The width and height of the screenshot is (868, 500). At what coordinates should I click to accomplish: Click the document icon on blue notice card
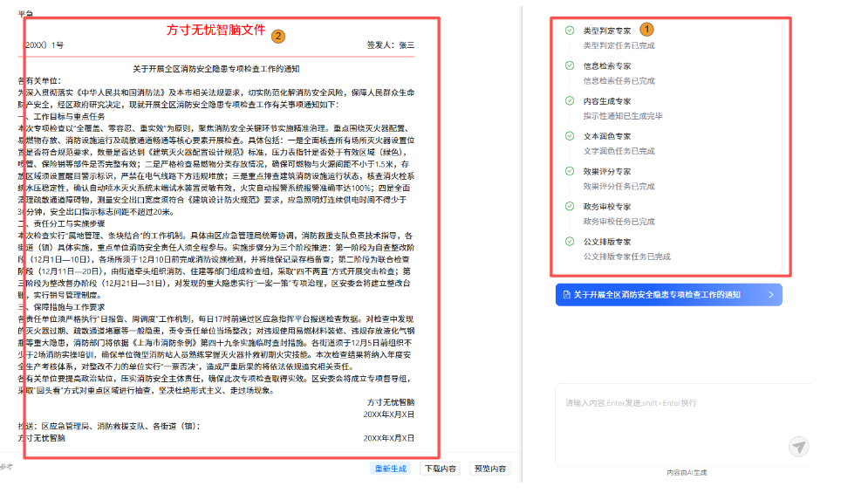567,295
